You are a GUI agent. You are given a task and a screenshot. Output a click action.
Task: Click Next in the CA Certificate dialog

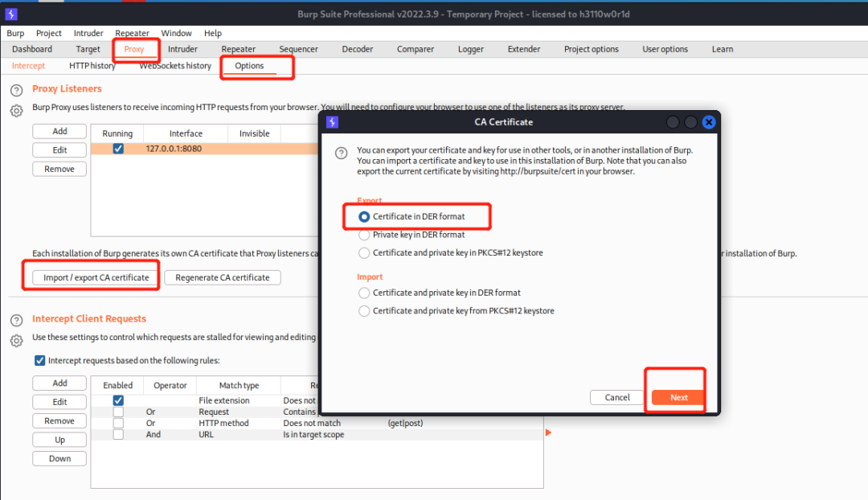(x=678, y=397)
